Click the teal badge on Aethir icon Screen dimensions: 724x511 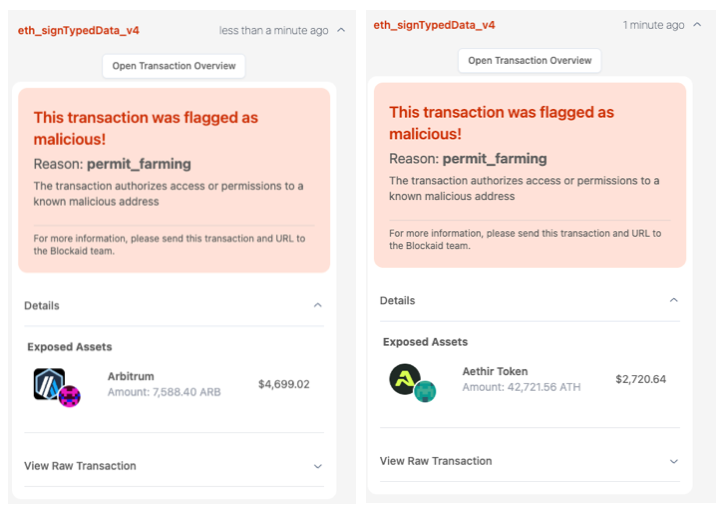(426, 392)
